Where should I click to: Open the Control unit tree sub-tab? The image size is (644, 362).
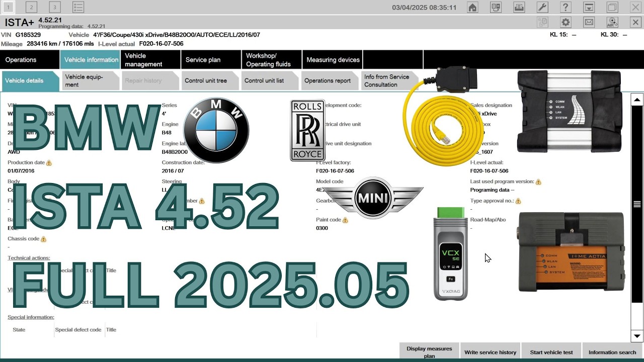point(210,80)
